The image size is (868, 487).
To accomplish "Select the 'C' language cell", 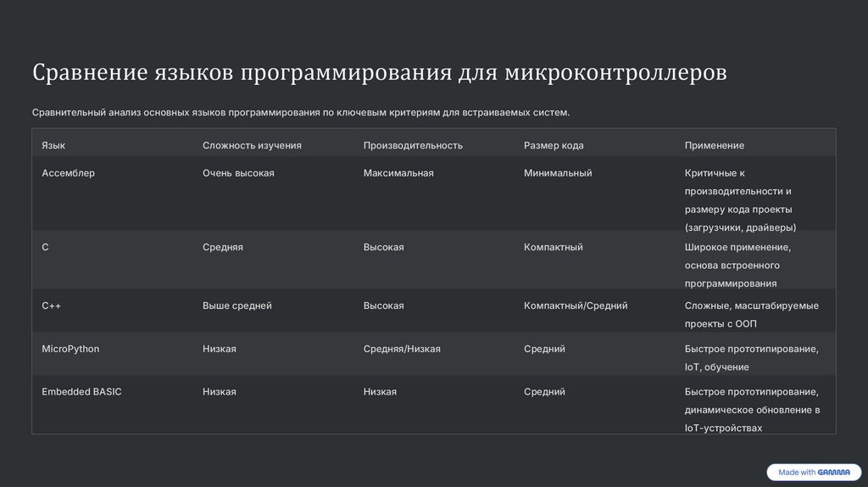I will pos(46,247).
